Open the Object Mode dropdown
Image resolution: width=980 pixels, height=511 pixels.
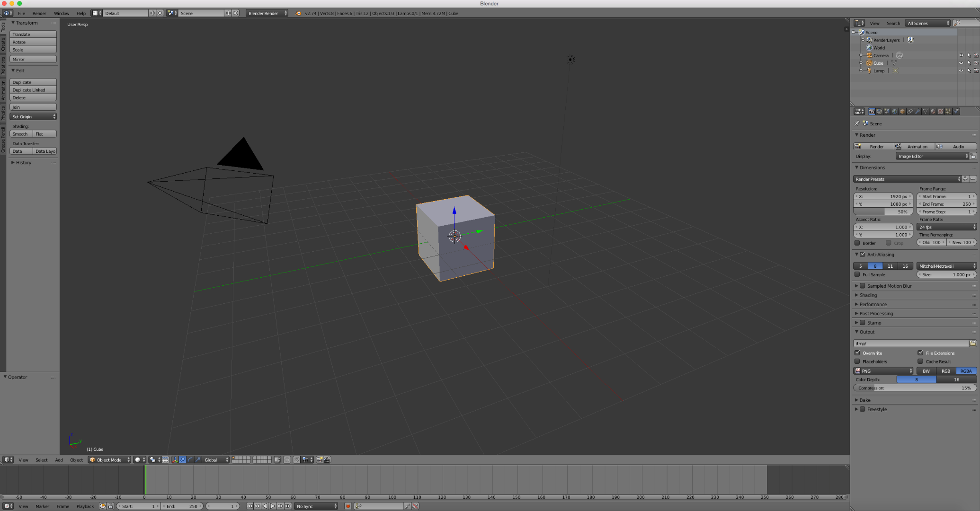click(x=109, y=459)
